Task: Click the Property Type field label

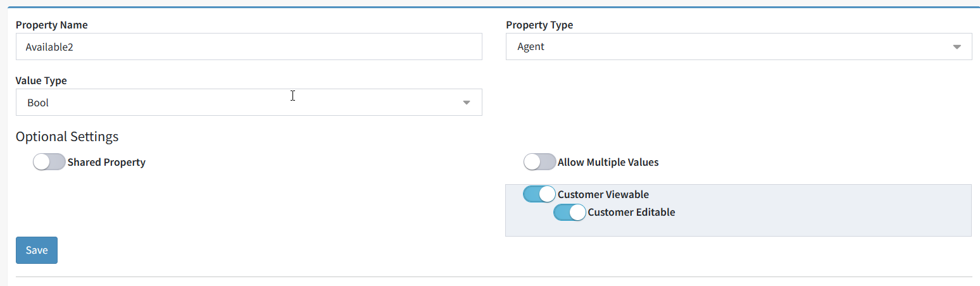Action: click(x=539, y=25)
